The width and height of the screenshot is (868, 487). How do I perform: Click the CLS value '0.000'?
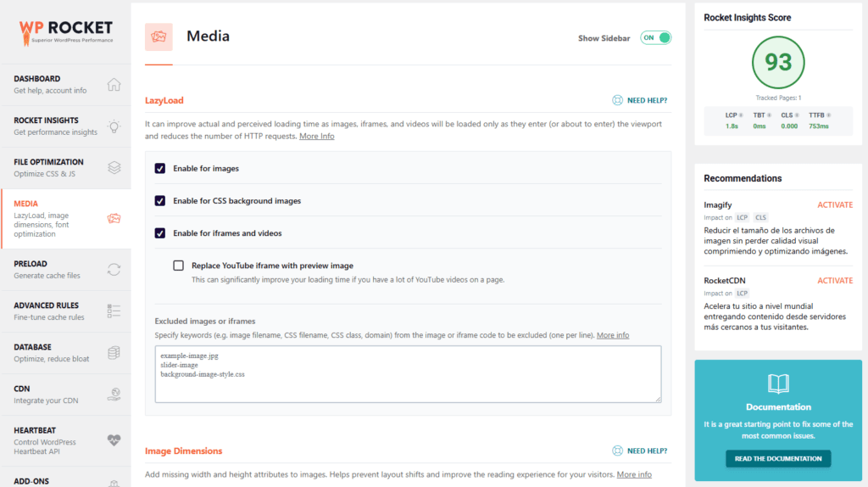(x=789, y=126)
